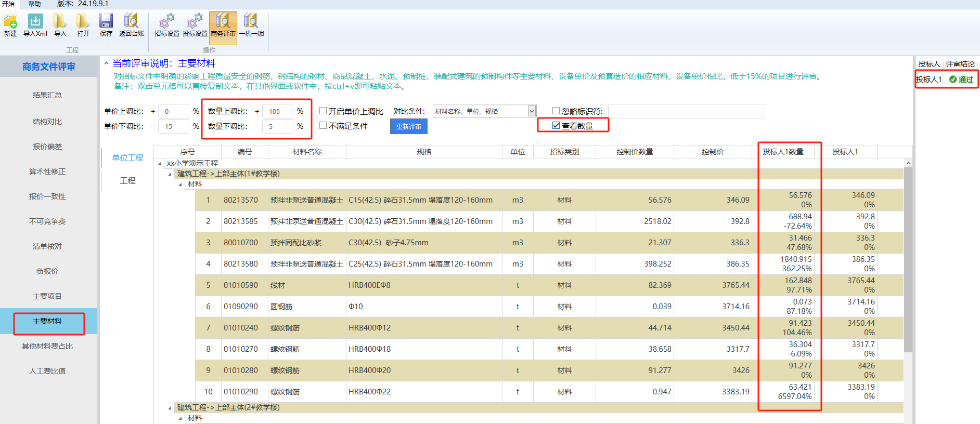Select the 工程 view tab
Screen dimensions: 980x424
[x=127, y=180]
